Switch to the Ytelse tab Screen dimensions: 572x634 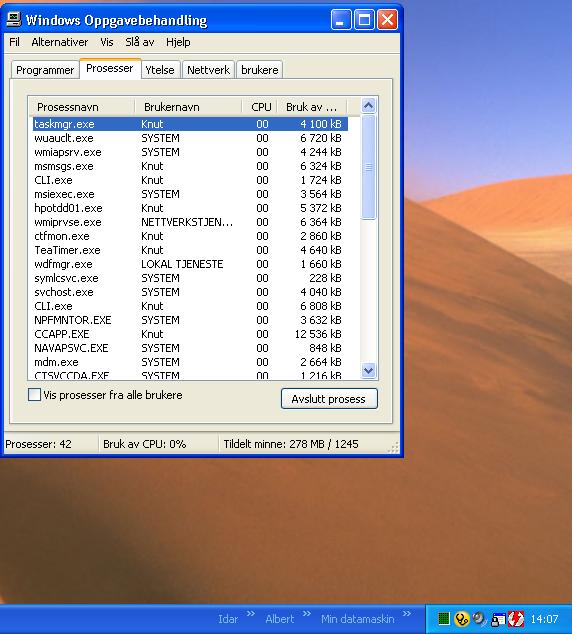tap(160, 70)
